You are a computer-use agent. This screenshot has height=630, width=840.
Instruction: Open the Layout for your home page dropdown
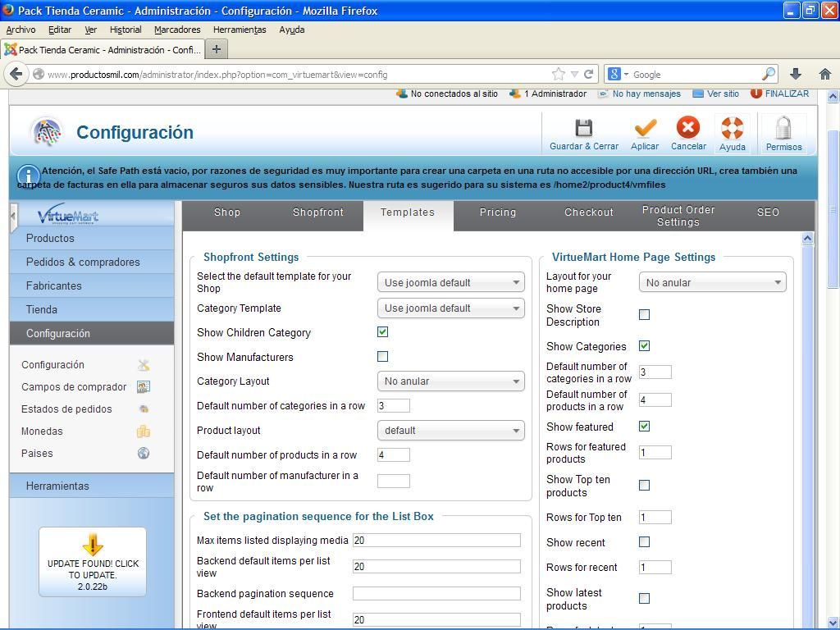(713, 282)
